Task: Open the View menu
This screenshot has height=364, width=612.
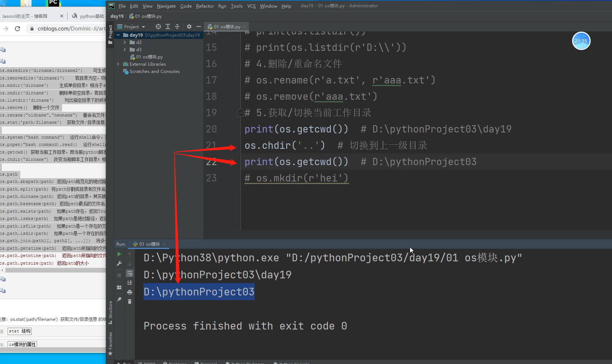Action: [x=147, y=6]
